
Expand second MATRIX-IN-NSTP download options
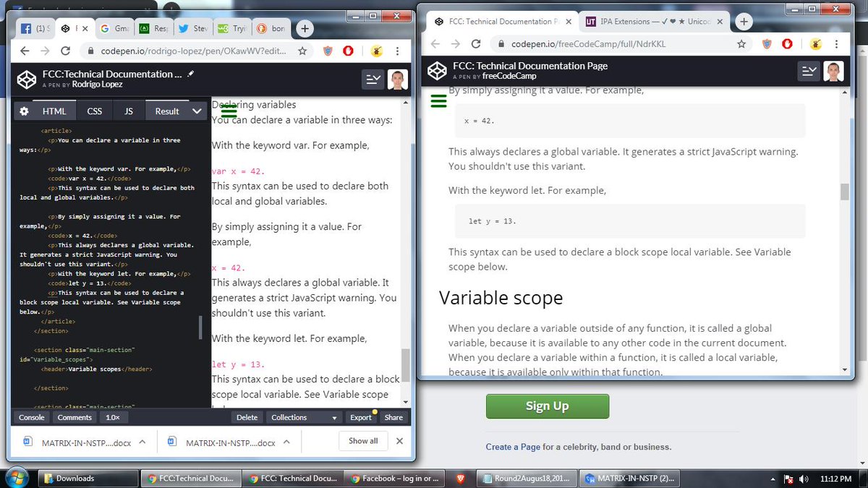pos(286,442)
